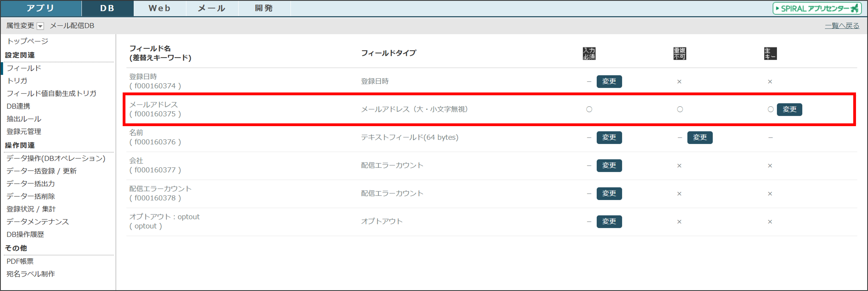Click the 重複不可 column header icon
This screenshot has height=291, width=868.
(x=680, y=54)
